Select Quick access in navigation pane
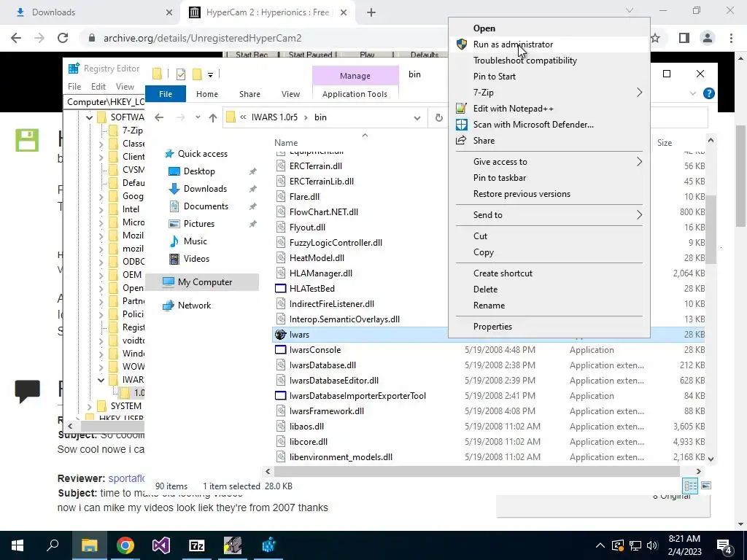 [x=203, y=154]
